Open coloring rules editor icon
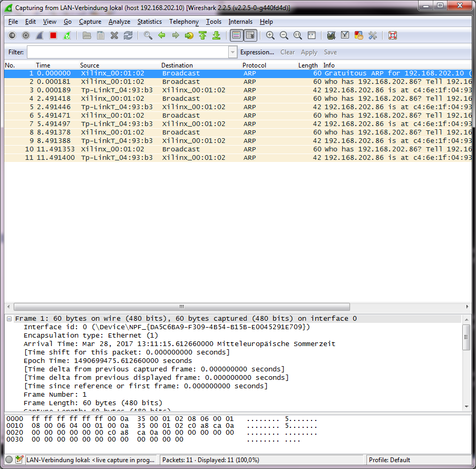 359,35
